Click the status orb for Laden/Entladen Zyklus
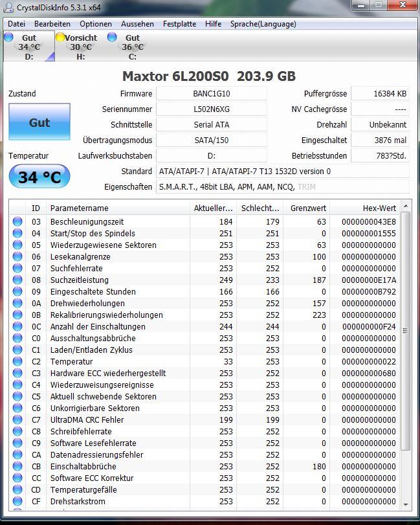The image size is (420, 525). coord(17,350)
